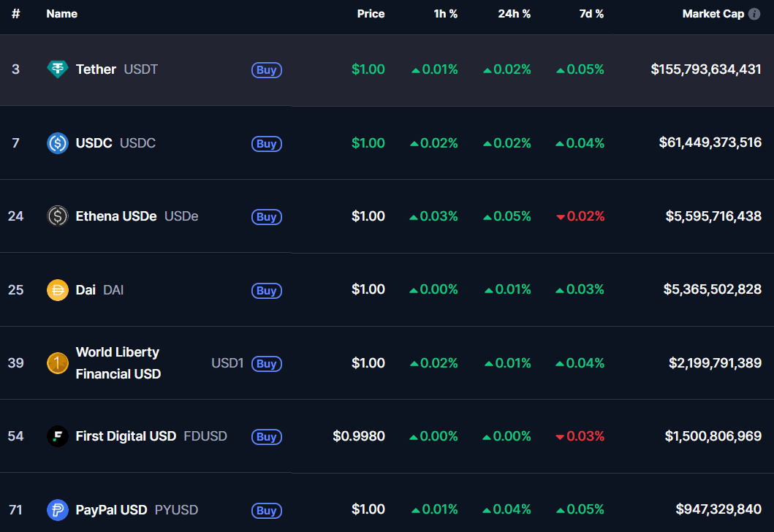Buy Ethena USDe via its Buy button
This screenshot has height=532, width=774.
click(267, 217)
